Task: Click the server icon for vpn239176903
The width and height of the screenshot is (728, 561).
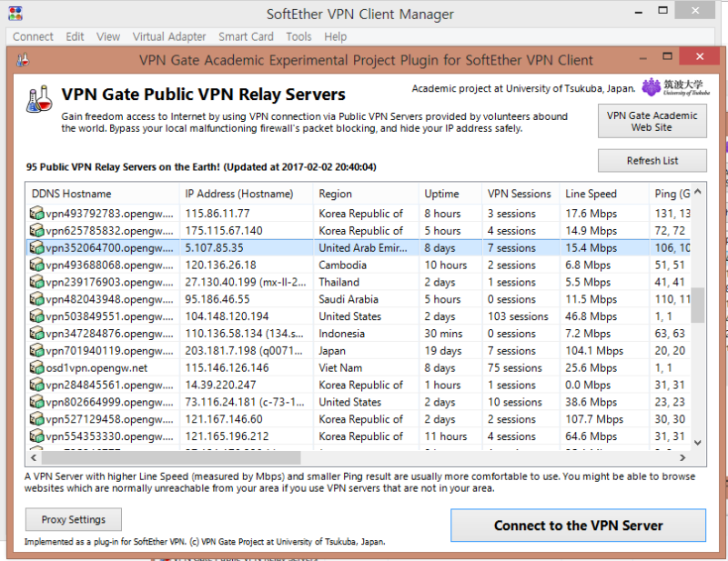Action: 36,282
